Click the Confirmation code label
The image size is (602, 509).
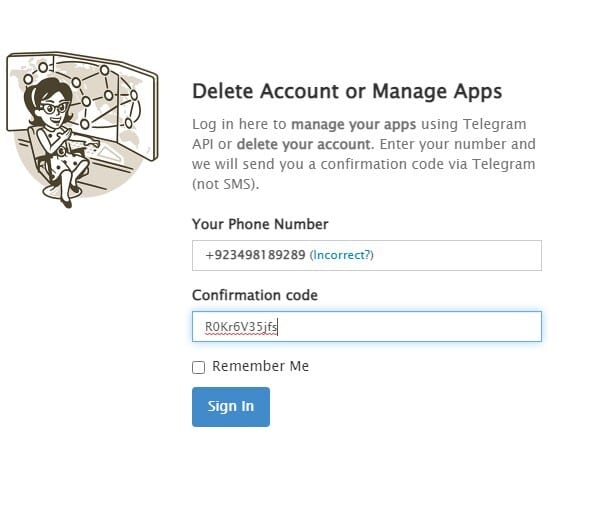click(x=255, y=295)
